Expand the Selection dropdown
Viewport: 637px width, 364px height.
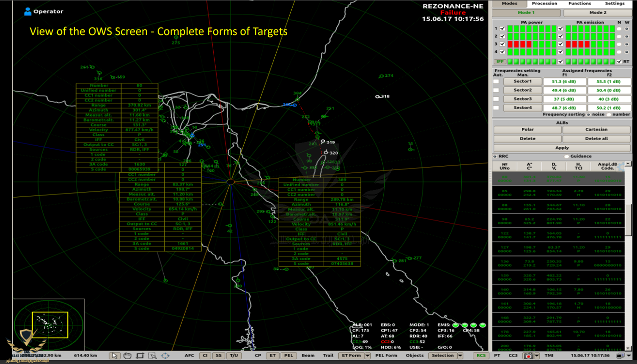pos(461,356)
